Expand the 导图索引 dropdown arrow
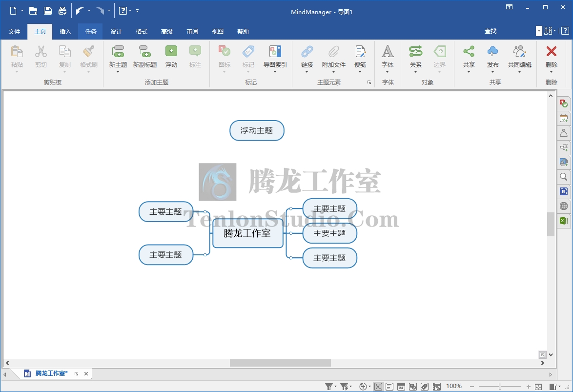Viewport: 573px width, 392px height. coord(275,72)
